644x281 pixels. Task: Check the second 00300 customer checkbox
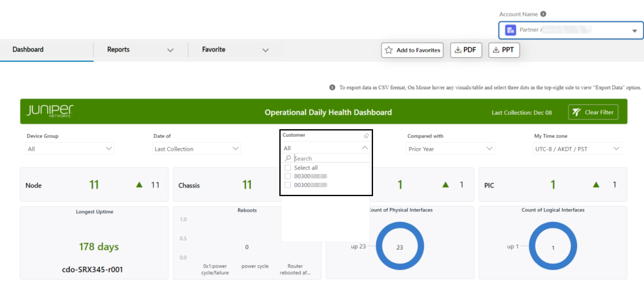pyautogui.click(x=287, y=185)
